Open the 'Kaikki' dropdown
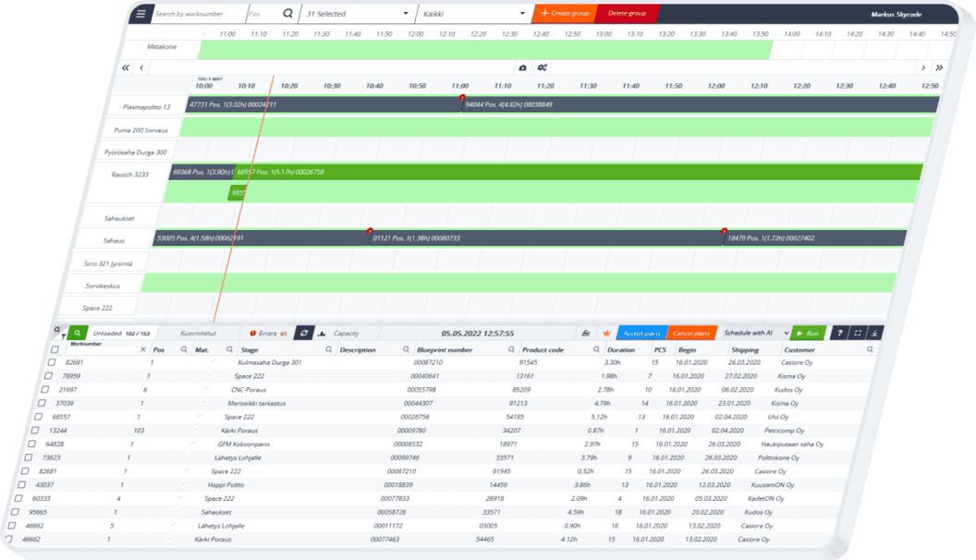The width and height of the screenshot is (976, 560). (474, 14)
